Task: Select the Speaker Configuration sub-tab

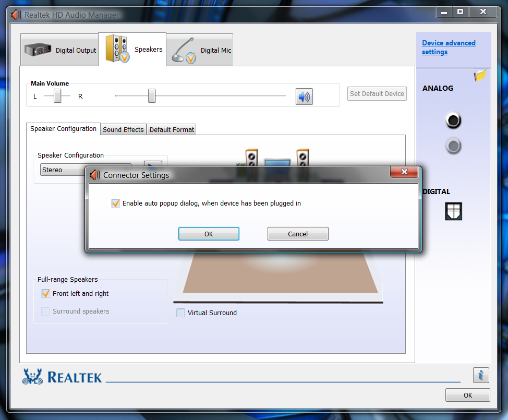Action: [63, 129]
